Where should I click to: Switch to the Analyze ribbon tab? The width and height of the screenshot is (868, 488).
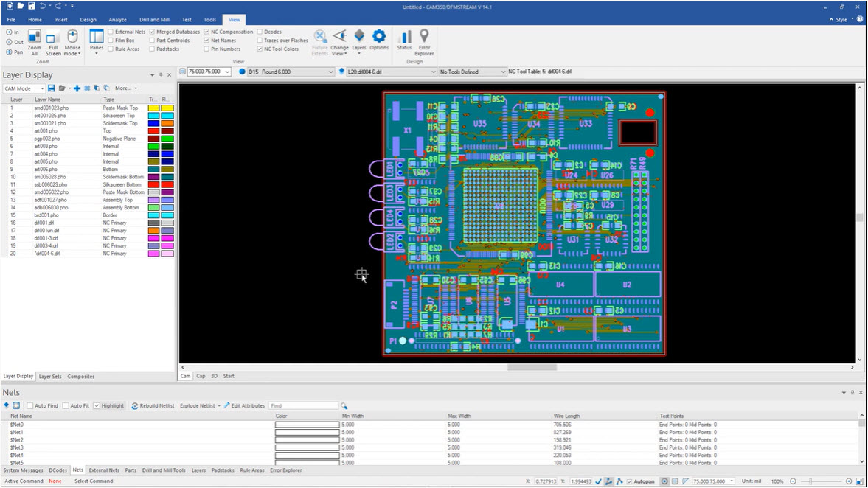pyautogui.click(x=117, y=19)
